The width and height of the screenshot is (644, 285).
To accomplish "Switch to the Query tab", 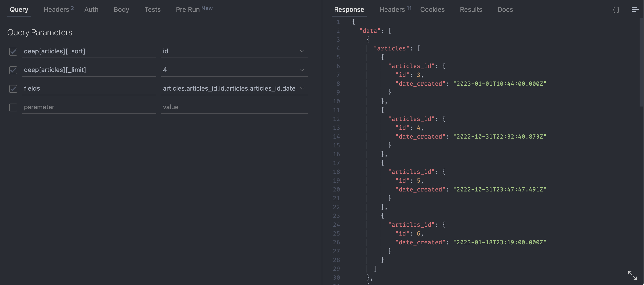I will point(19,10).
